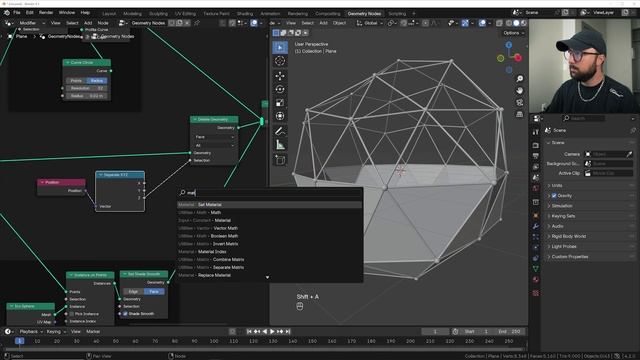Click the red X axis gizmo
Viewport: 640px width, 360px height.
(518, 58)
